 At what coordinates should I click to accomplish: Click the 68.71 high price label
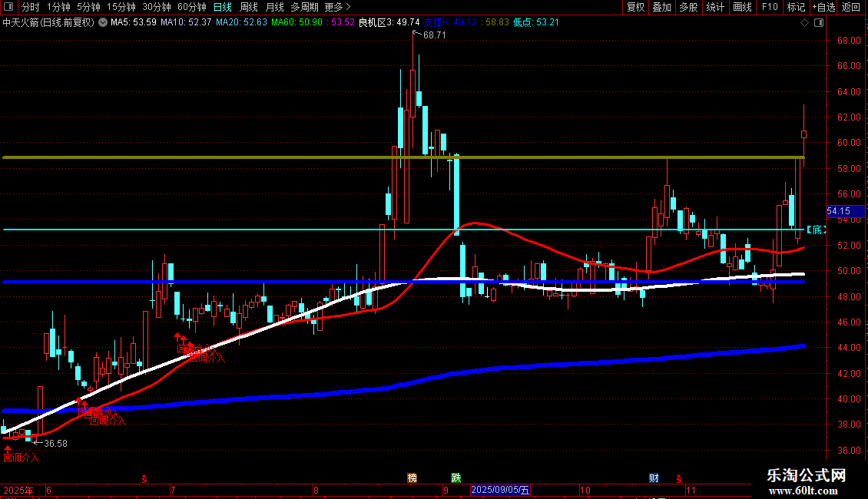[435, 35]
